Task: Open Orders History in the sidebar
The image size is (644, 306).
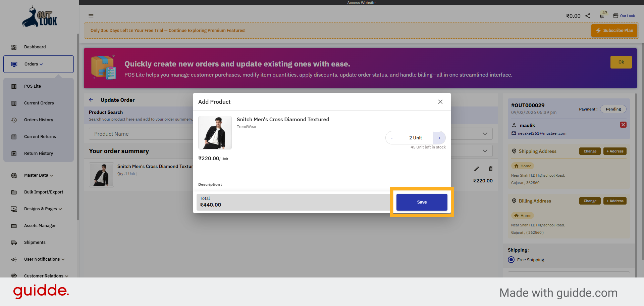Action: (x=38, y=120)
